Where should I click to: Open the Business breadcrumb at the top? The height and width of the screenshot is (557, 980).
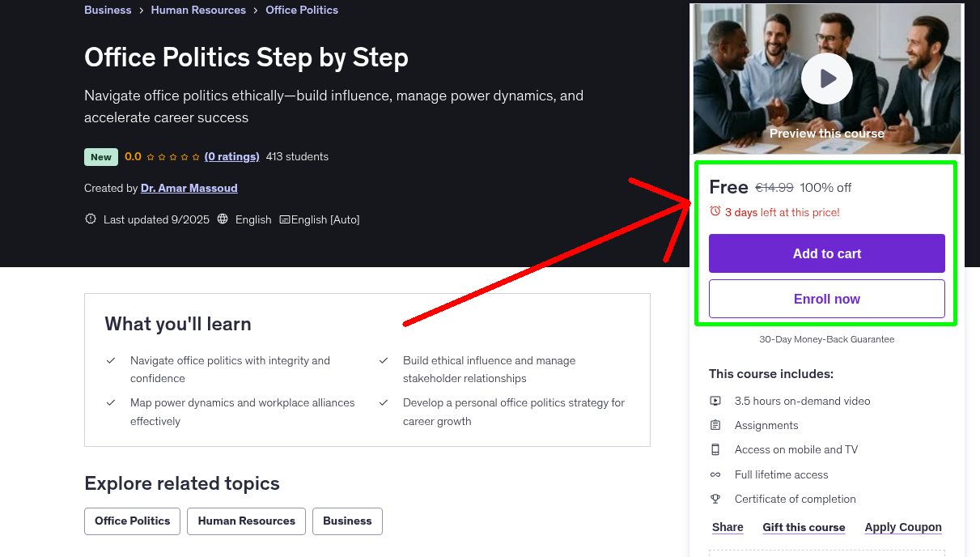(108, 9)
